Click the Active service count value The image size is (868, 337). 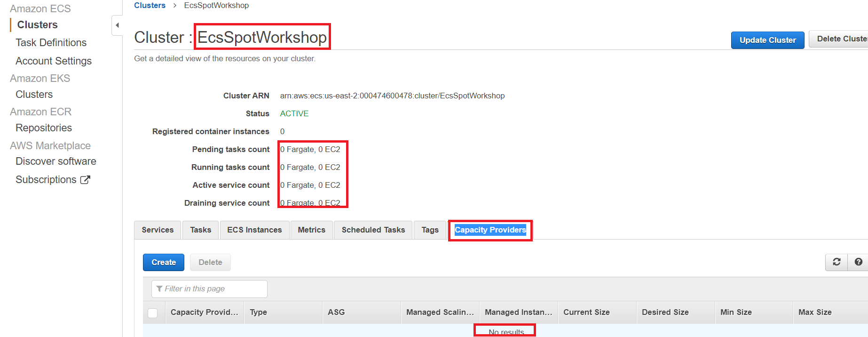310,185
